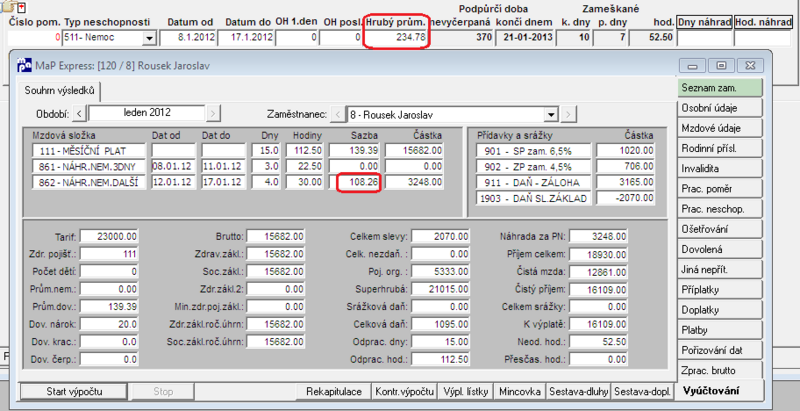This screenshot has height=411, width=800.
Task: Click deduction 902 - ZP zam. 4,5%
Action: pos(534,167)
